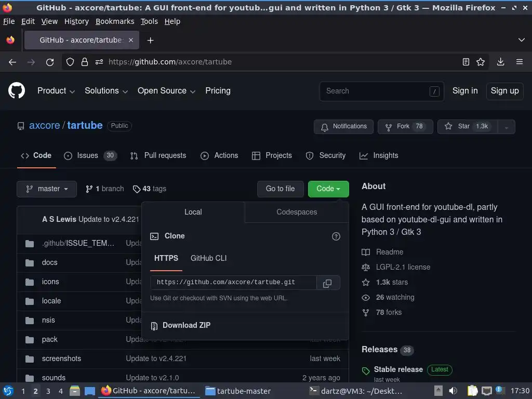The height and width of the screenshot is (399, 532).
Task: Open the master branch dropdown
Action: click(47, 189)
